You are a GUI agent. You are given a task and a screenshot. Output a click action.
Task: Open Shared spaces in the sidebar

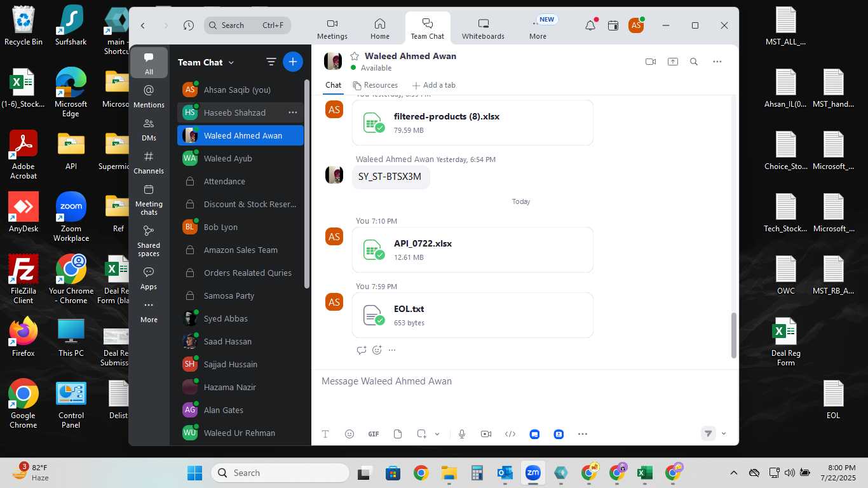point(149,240)
